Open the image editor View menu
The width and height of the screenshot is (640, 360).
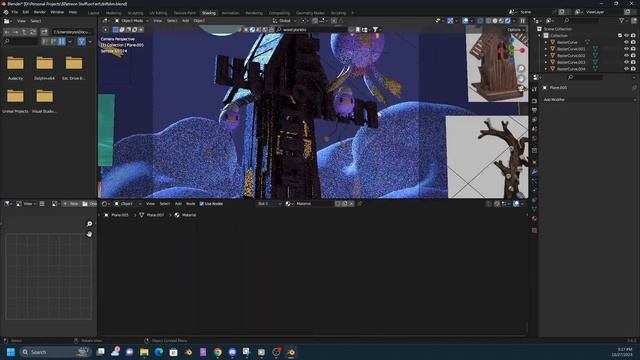coord(27,204)
